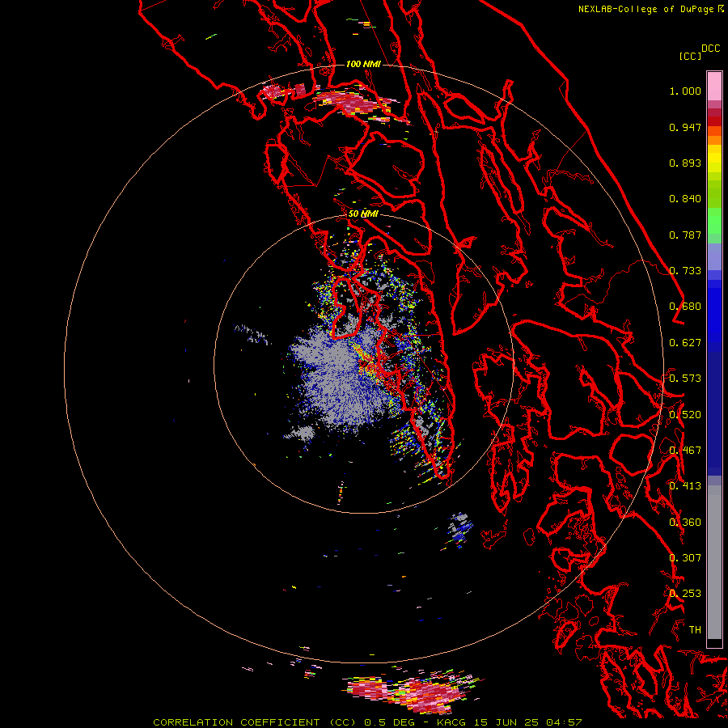Click the CORRELATION COEFFICIENT title text
This screenshot has width=728, height=728.
click(236, 722)
